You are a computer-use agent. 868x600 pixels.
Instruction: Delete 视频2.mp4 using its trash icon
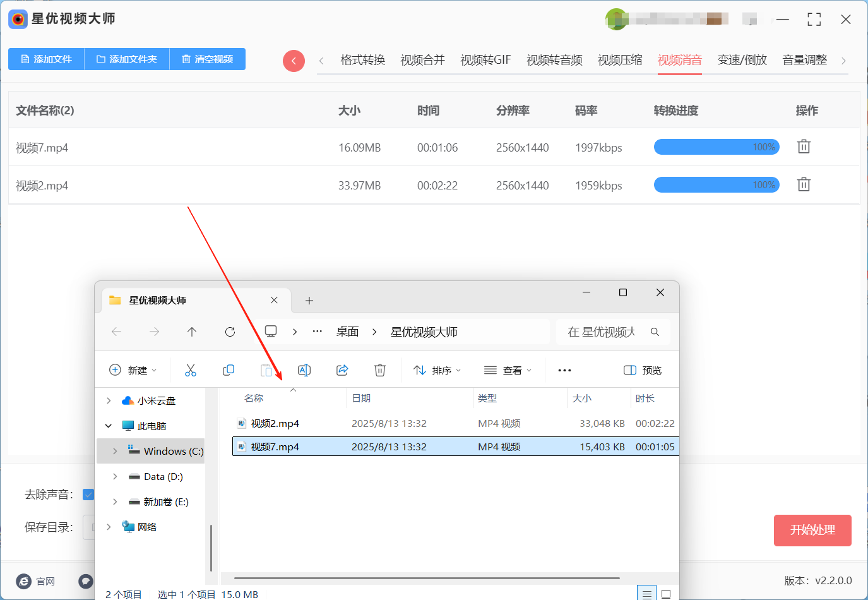(x=804, y=184)
